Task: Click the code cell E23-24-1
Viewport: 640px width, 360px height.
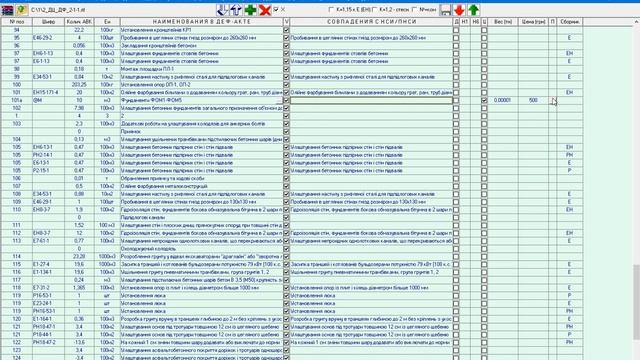Action: (x=48, y=303)
